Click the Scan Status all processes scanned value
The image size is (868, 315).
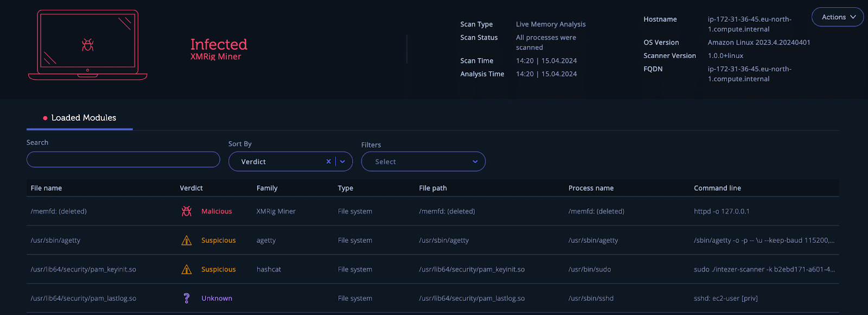click(546, 42)
